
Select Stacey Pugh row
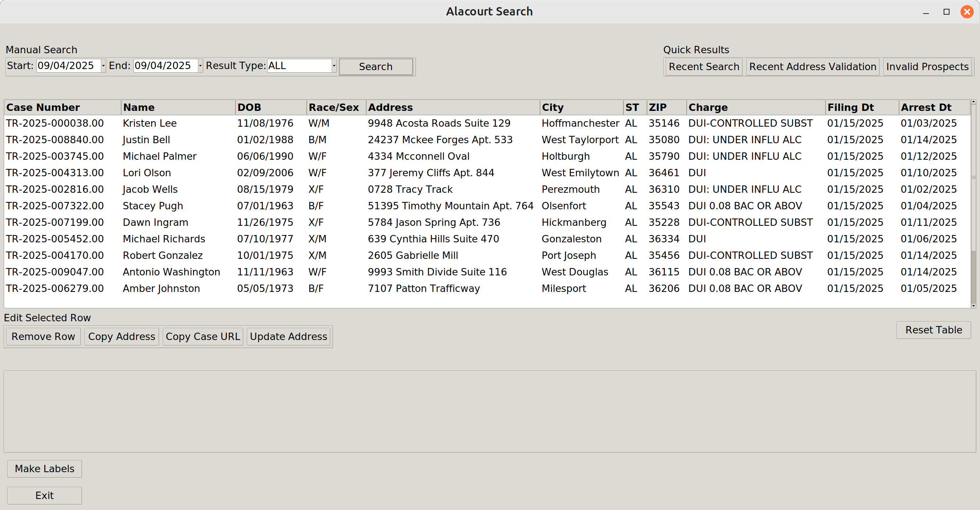(x=487, y=206)
